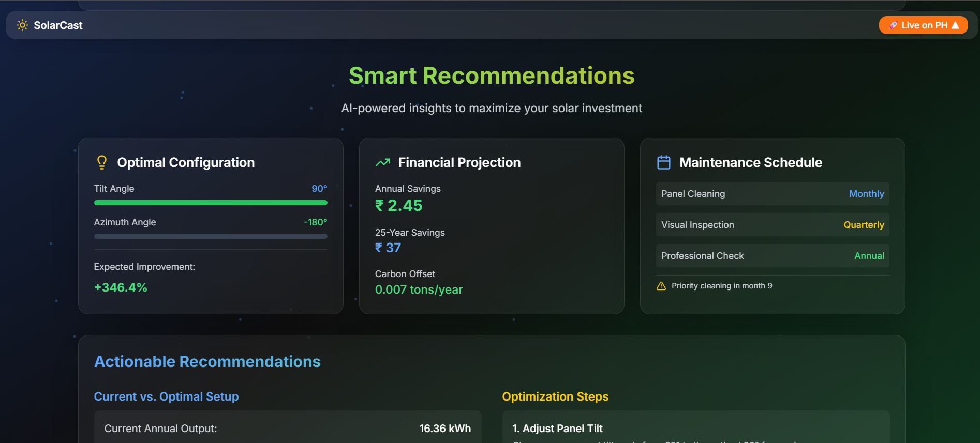Viewport: 980px width, 443px height.
Task: Click the Annual Savings label
Action: pyautogui.click(x=408, y=189)
